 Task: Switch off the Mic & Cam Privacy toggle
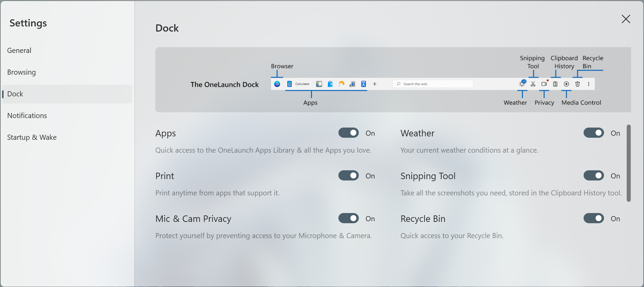(x=348, y=218)
